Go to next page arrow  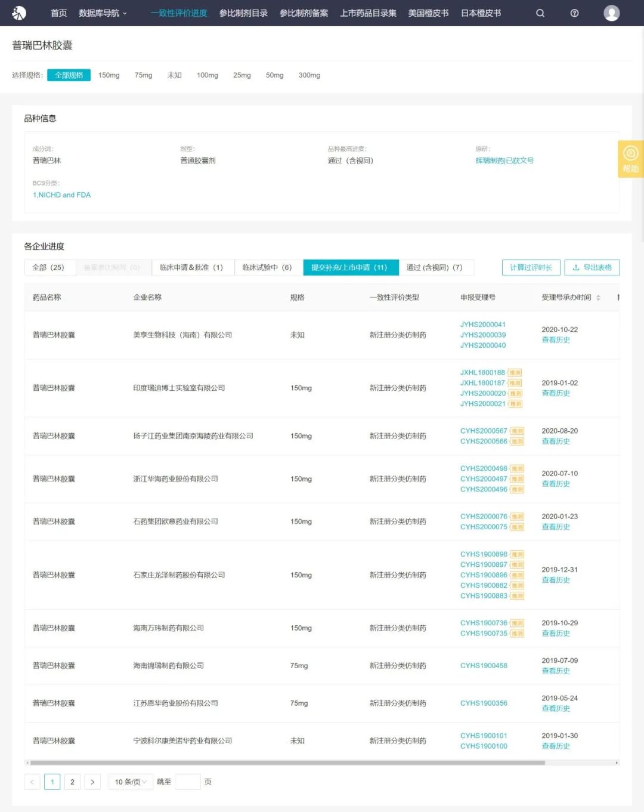click(x=92, y=782)
